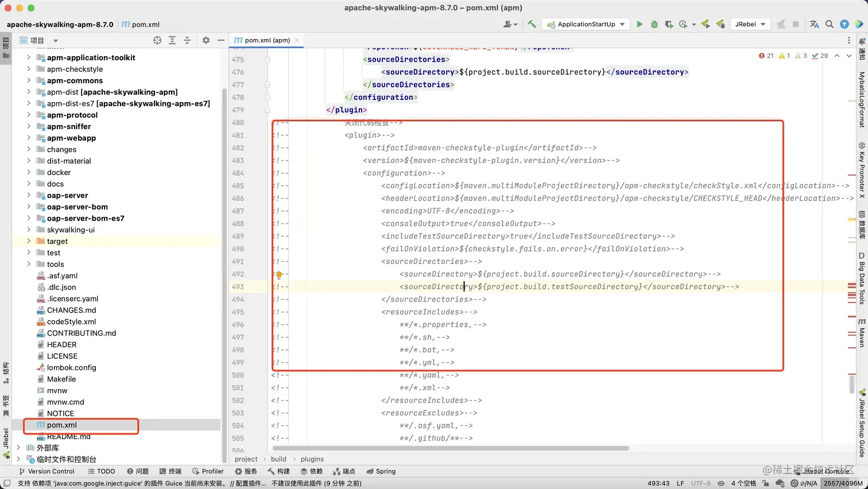
Task: Jump to next highlighted error arrow
Action: [x=849, y=56]
